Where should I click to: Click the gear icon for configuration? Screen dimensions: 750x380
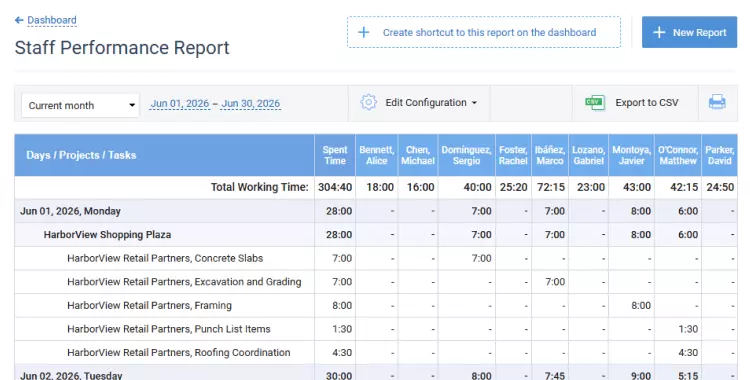click(x=368, y=102)
